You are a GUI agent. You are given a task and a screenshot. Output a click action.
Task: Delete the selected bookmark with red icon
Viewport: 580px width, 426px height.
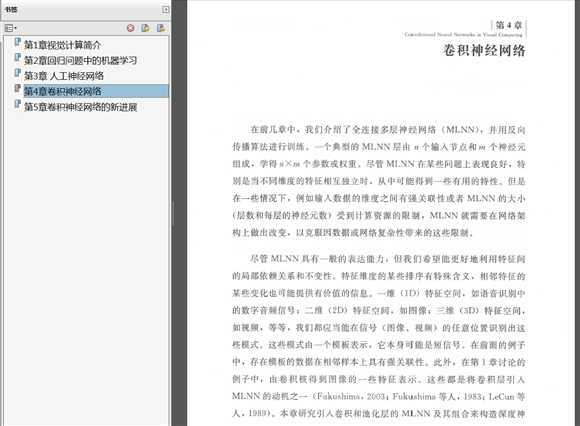131,28
